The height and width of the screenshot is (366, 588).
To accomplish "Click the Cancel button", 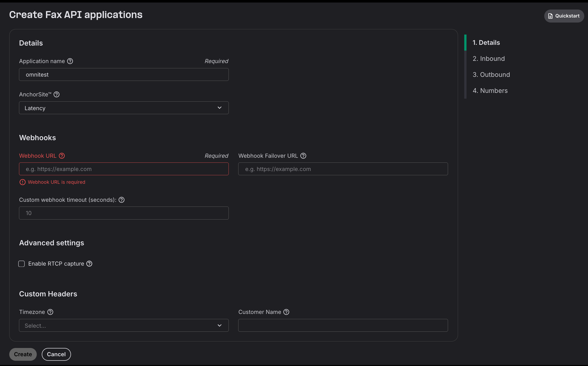I will click(56, 354).
